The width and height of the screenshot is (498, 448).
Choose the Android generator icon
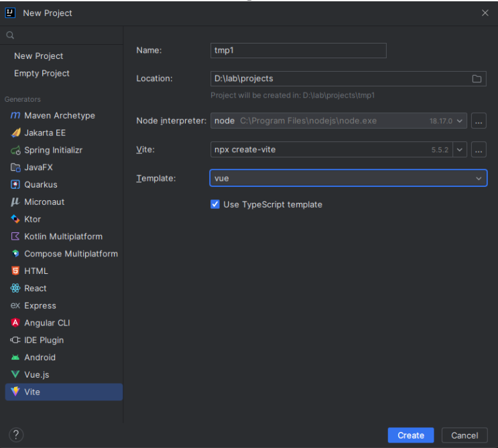tap(15, 357)
